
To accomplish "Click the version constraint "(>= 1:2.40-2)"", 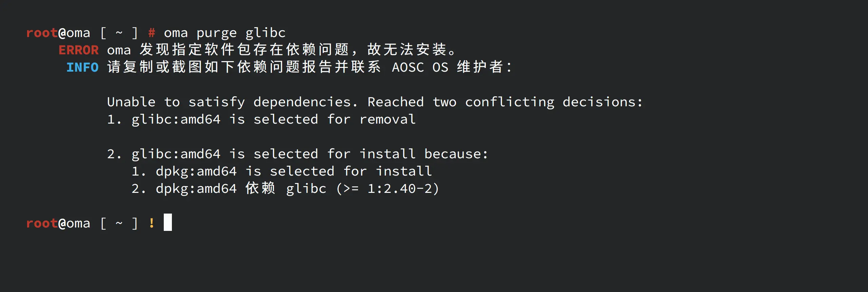I will point(388,189).
